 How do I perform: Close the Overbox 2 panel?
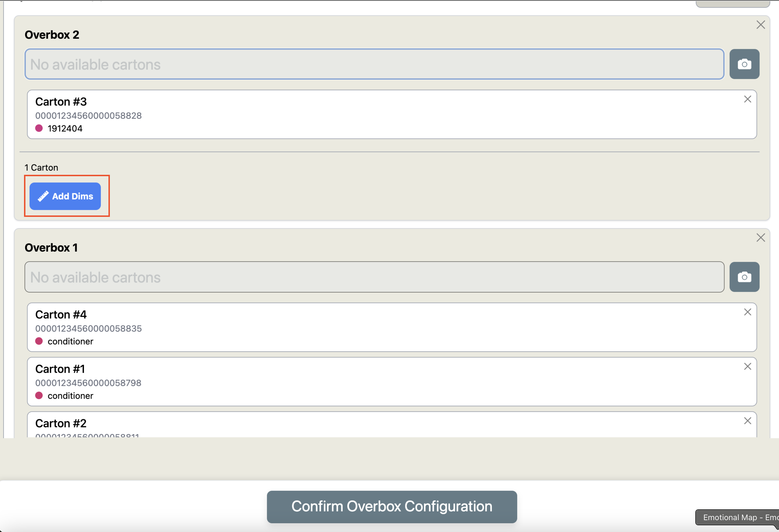coord(761,25)
